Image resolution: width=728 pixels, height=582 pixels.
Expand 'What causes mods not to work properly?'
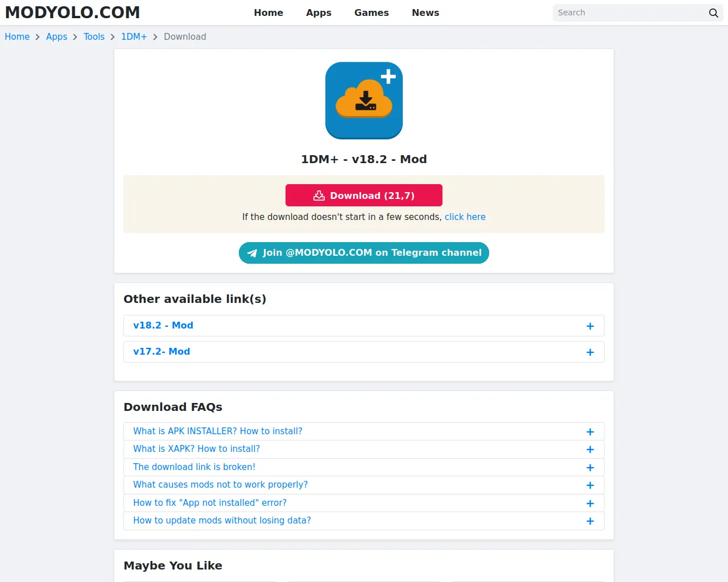pos(364,485)
